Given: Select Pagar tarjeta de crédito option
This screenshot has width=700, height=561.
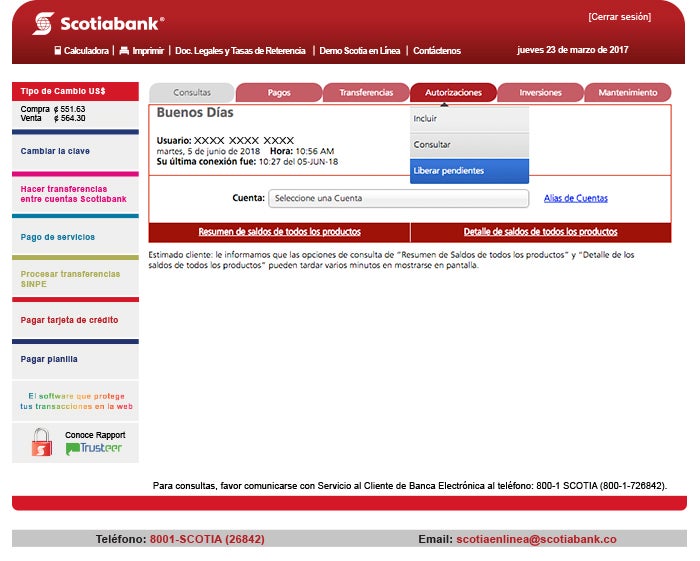Looking at the screenshot, I should click(x=69, y=320).
